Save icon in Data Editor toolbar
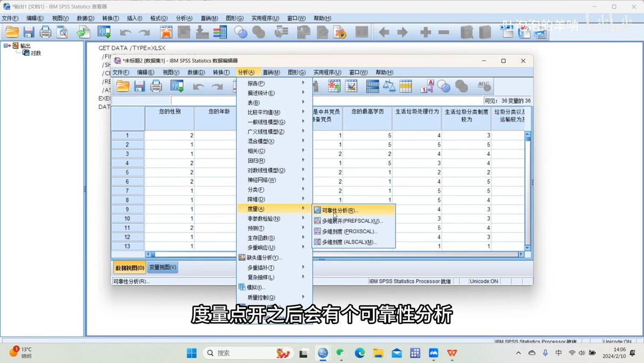Image resolution: width=644 pixels, height=363 pixels. [139, 87]
